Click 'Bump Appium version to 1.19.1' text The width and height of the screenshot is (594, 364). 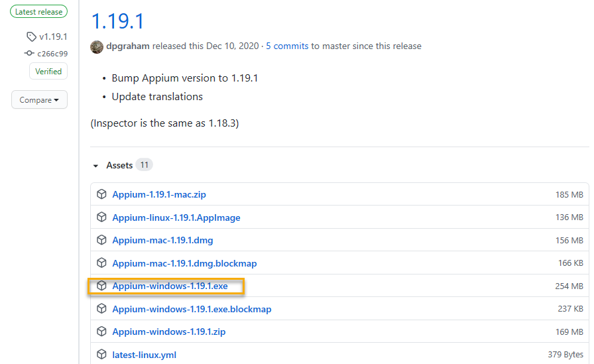click(x=184, y=78)
